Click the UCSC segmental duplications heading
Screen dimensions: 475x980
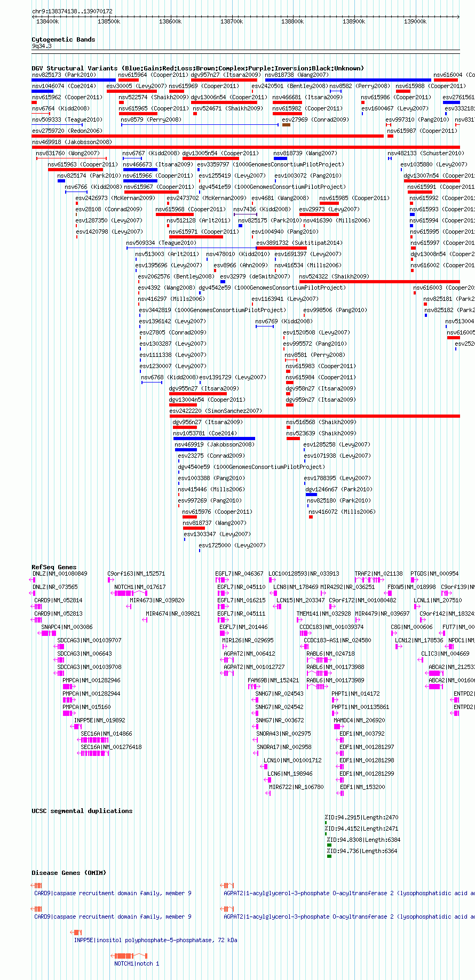click(82, 811)
